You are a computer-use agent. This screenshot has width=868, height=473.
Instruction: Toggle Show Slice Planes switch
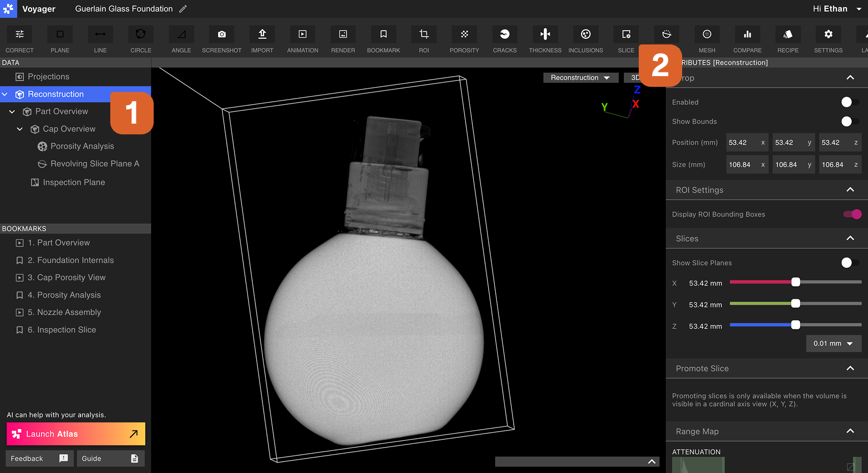click(850, 263)
